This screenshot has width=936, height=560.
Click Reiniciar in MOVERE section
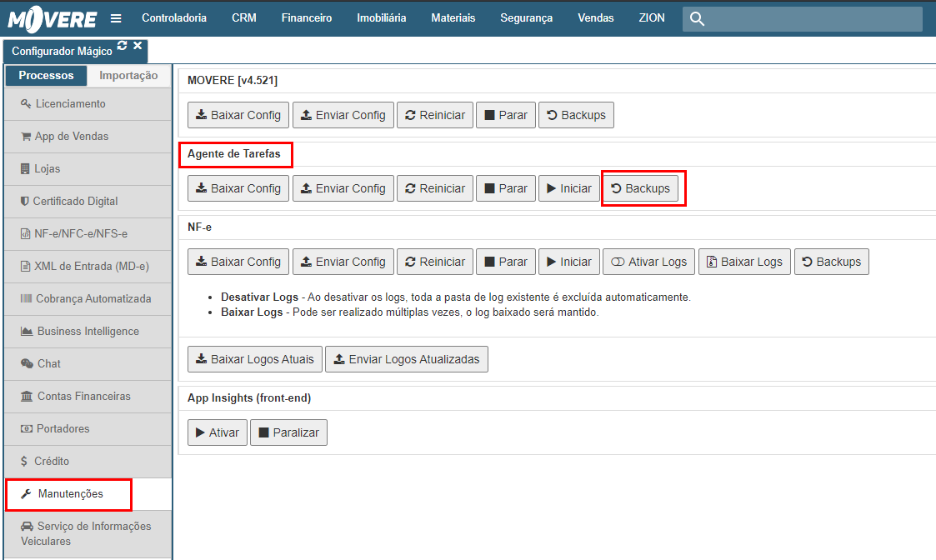click(435, 115)
